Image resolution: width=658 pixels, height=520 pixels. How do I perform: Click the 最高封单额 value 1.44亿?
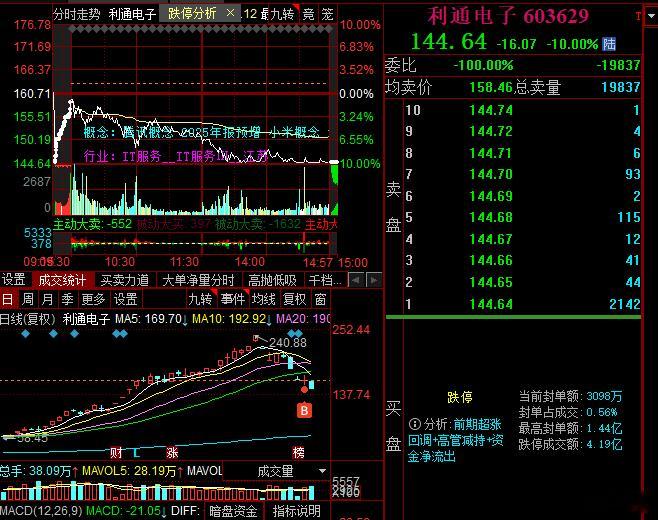[x=604, y=428]
